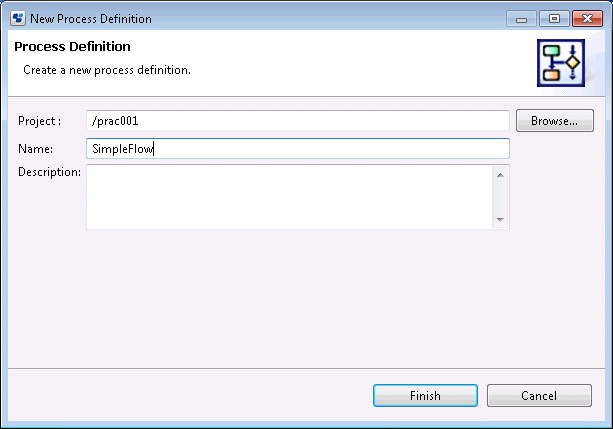Viewport: 613px width, 429px height.
Task: Click the Name: label
Action: (36, 149)
